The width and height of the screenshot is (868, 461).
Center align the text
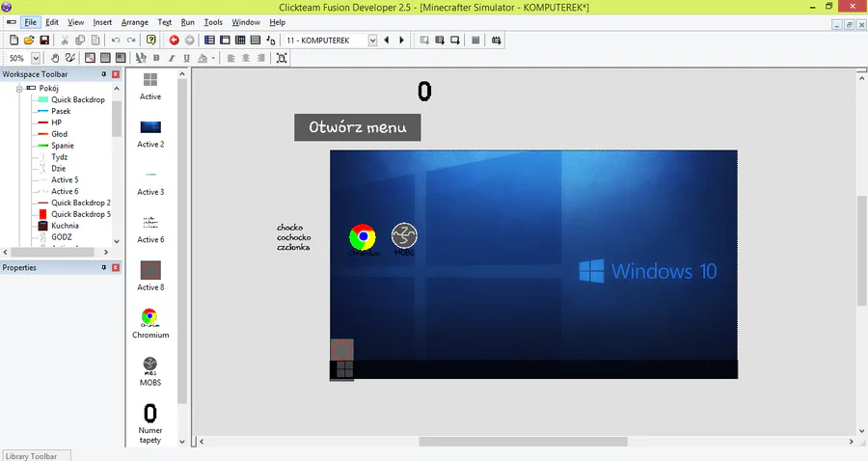tap(246, 58)
